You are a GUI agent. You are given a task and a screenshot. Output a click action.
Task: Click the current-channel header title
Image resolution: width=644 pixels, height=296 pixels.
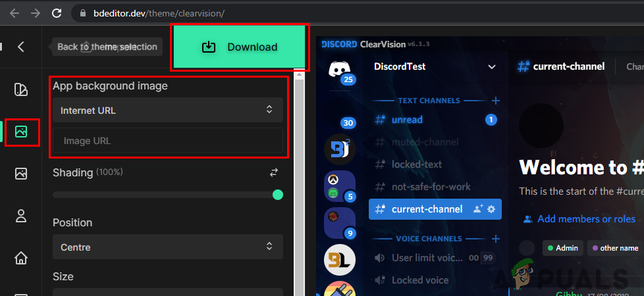pos(568,66)
